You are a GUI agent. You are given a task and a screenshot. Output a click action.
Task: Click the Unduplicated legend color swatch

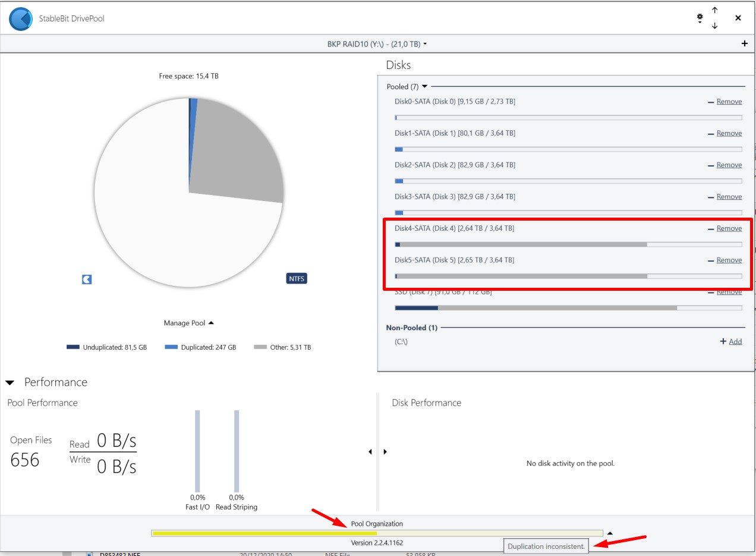pos(73,347)
